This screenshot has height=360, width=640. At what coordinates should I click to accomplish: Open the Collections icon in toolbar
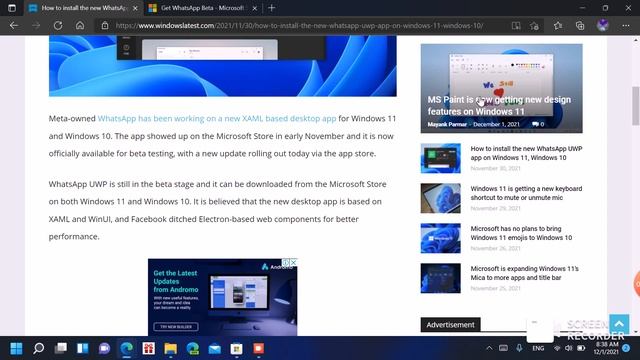tap(580, 26)
